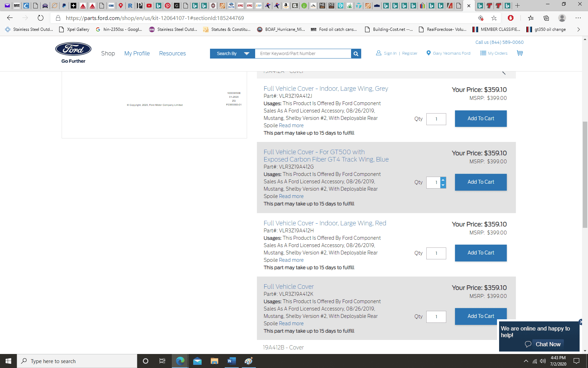The height and width of the screenshot is (368, 588).
Task: Click quantity field for Grey cover
Action: [x=436, y=119]
